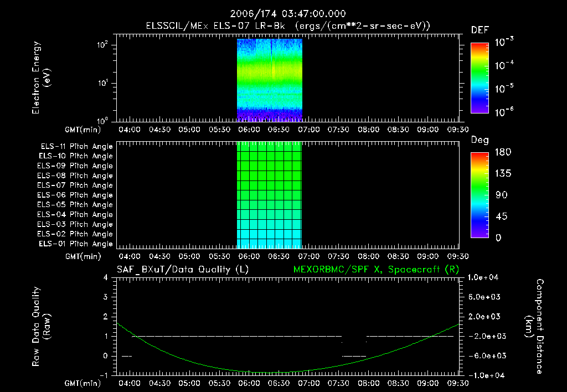Click the 09:30 tick label under spectrogram

click(458, 130)
